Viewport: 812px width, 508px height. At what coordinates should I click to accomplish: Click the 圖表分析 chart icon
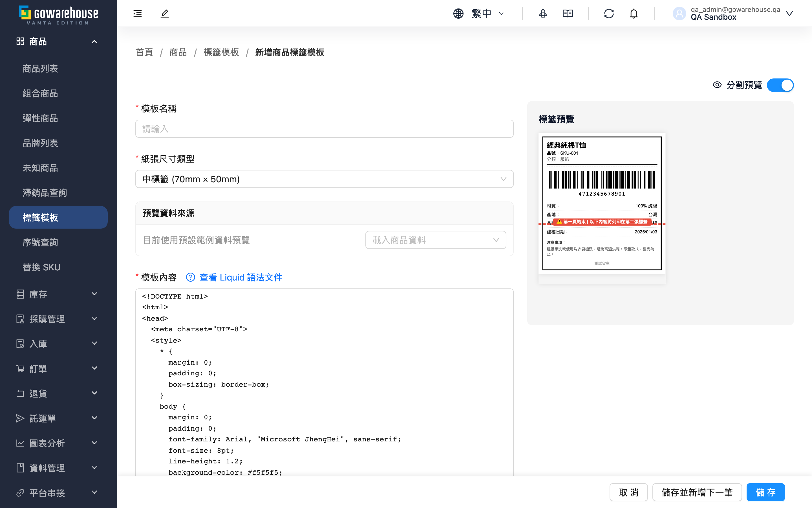20,443
